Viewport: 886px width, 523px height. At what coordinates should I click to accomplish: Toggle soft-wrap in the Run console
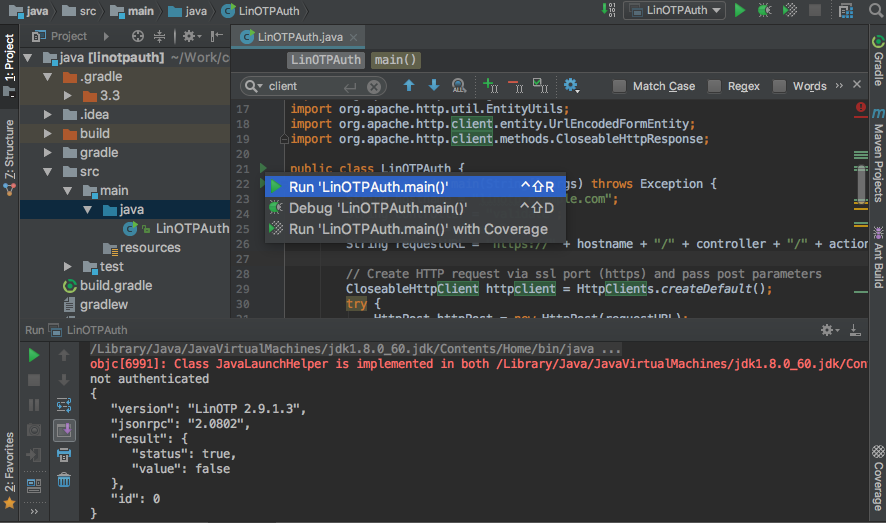(64, 405)
